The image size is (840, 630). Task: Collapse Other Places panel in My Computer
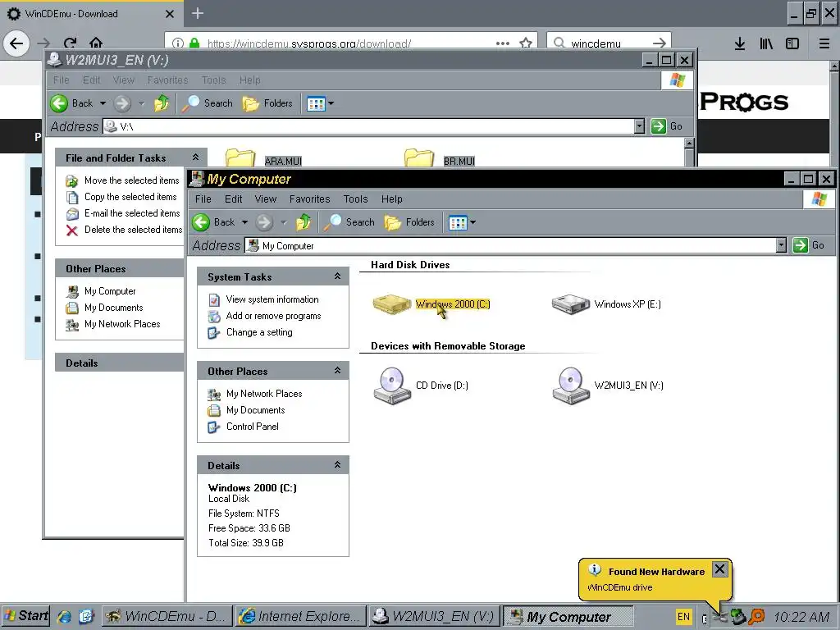point(337,371)
